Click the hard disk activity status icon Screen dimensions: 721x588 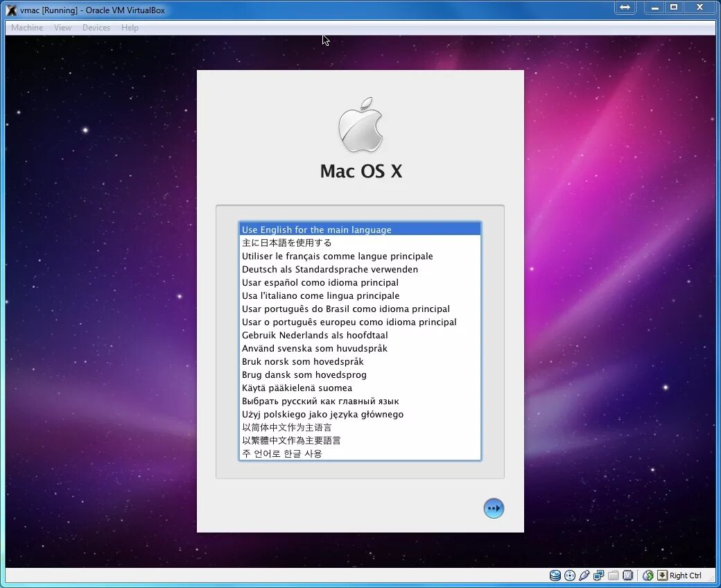tap(555, 575)
